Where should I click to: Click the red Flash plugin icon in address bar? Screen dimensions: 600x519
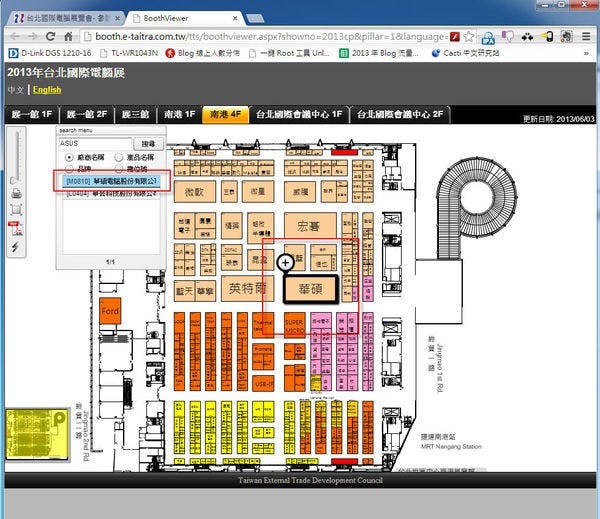pos(455,37)
